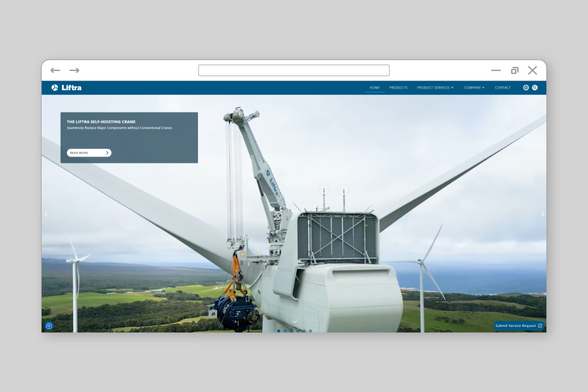Screen dimensions: 588x392
Task: Open the Products menu item
Action: 398,88
